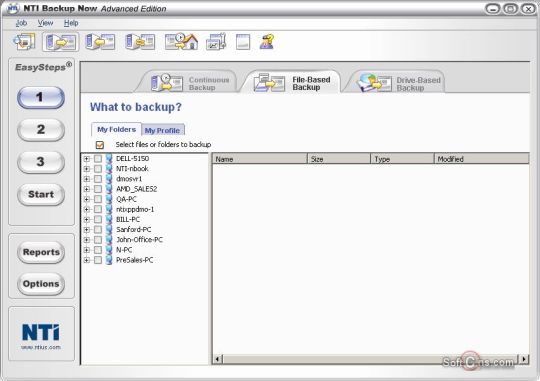Viewport: 540px width, 381px height.
Task: Click the blank report page toolbar icon
Action: point(243,42)
